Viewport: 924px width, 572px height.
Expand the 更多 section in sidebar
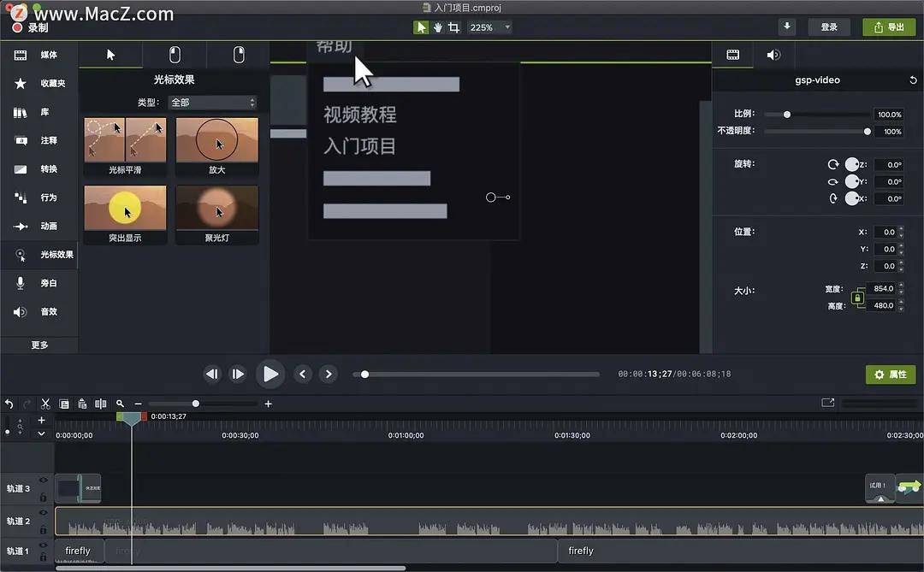point(39,345)
